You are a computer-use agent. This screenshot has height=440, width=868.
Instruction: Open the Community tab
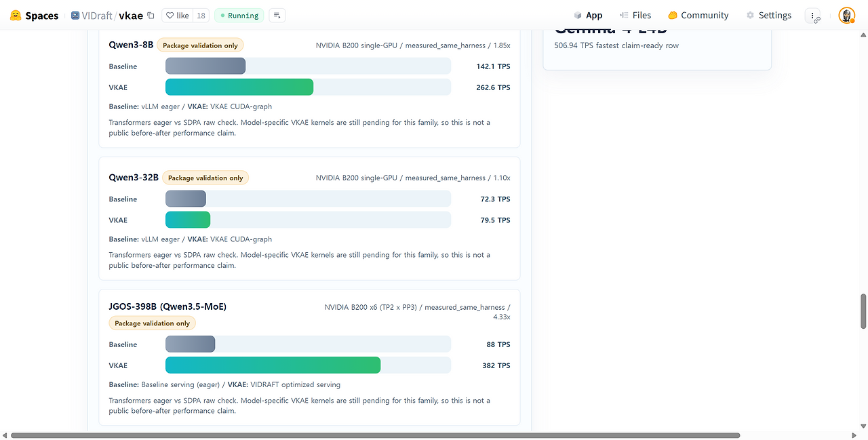click(x=698, y=16)
